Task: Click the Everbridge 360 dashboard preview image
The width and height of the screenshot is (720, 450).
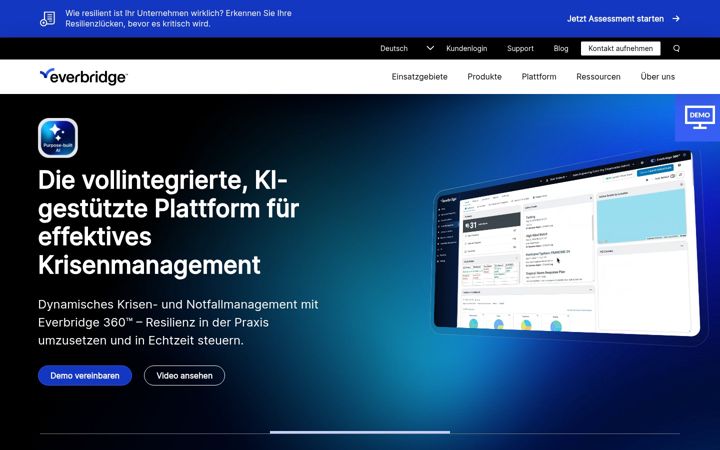Action: click(x=567, y=245)
